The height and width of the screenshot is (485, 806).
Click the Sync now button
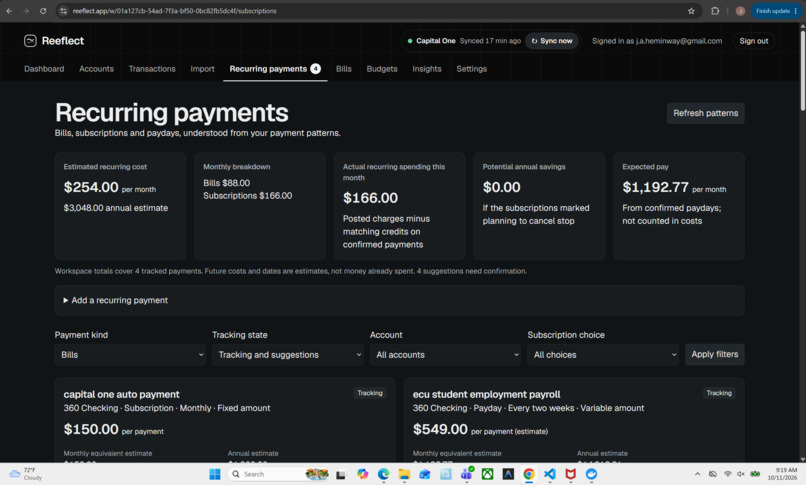[552, 41]
